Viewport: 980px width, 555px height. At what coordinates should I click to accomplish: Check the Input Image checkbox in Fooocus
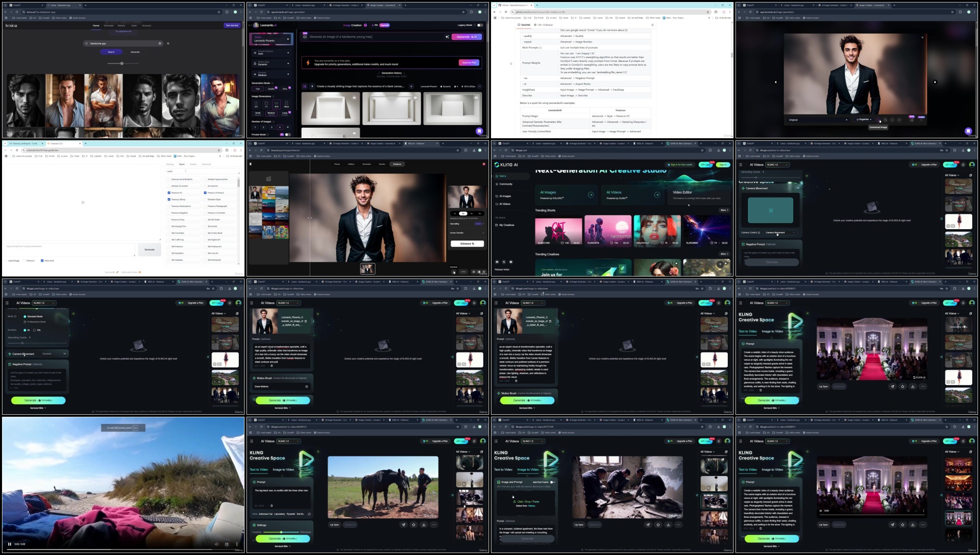tap(6, 261)
